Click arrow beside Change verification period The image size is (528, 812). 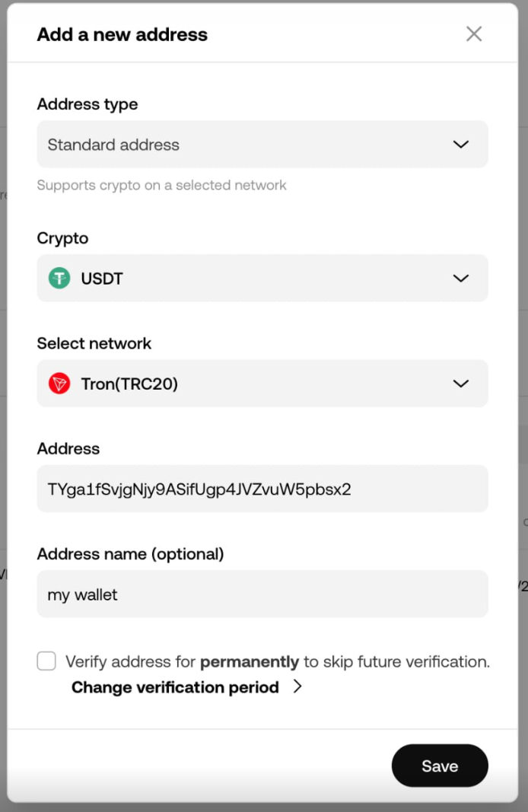click(297, 686)
